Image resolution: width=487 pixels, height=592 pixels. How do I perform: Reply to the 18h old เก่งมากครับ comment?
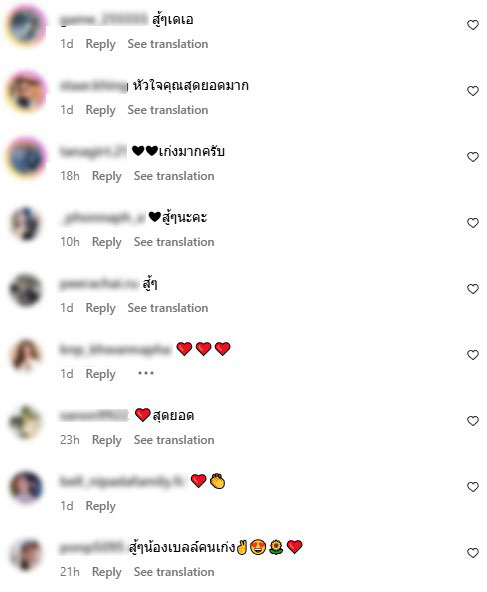pos(107,176)
